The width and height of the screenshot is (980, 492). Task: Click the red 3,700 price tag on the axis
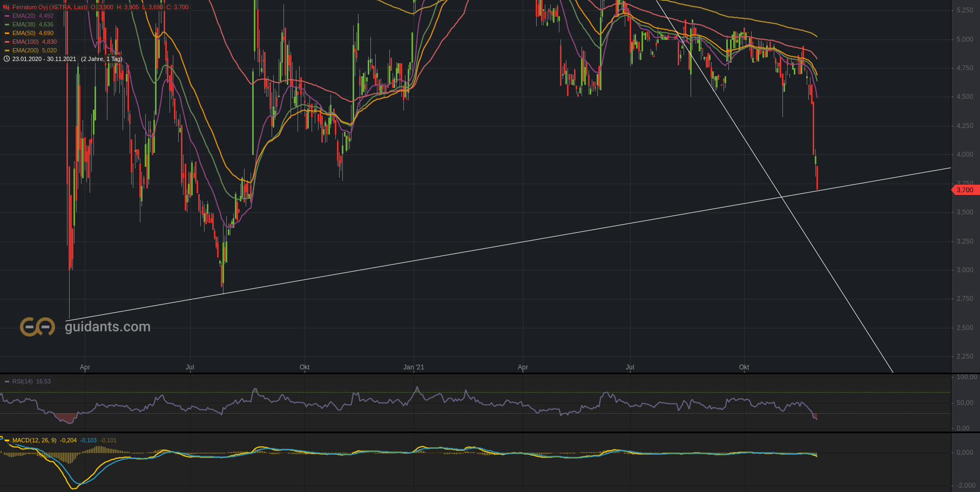coord(966,190)
